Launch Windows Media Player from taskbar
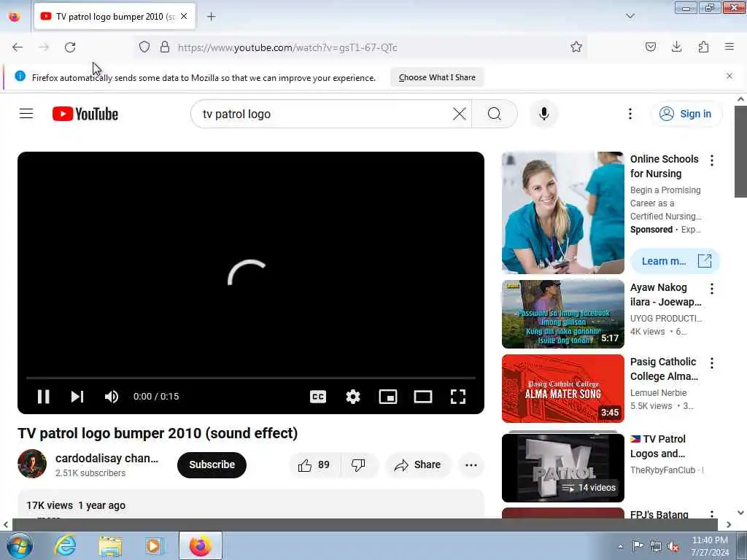Viewport: 747px width, 560px height. 154,545
